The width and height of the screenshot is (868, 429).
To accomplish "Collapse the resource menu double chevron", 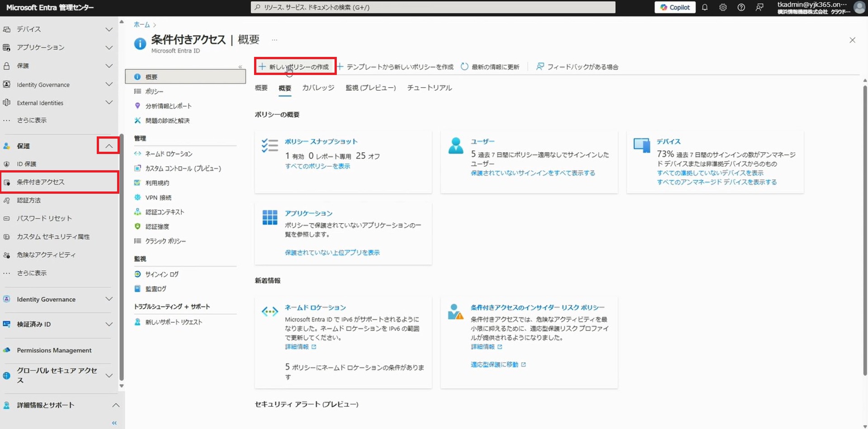I will (241, 67).
